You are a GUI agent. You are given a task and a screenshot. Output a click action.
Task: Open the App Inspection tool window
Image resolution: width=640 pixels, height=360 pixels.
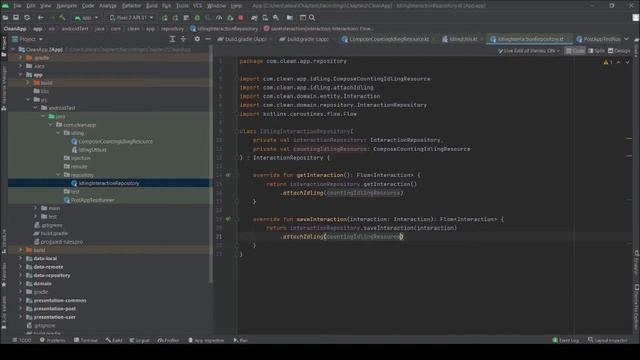206,340
